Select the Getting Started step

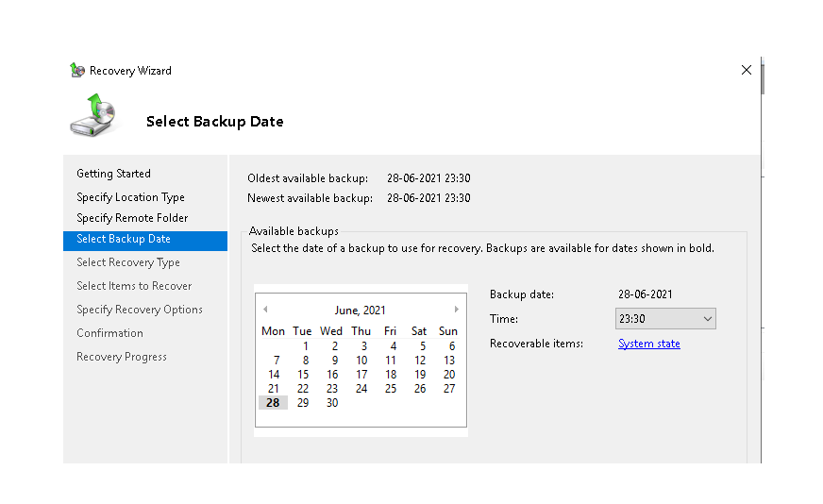(113, 174)
